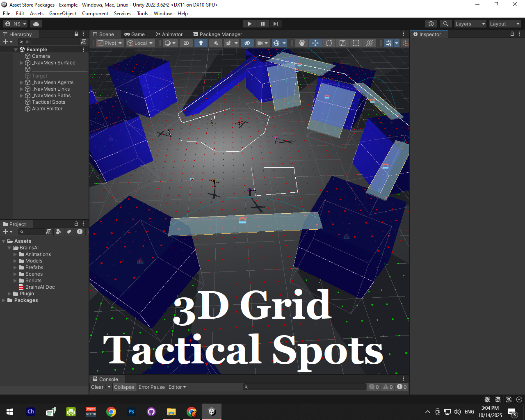
Task: Click Search by Label tag icon
Action: tap(69, 232)
